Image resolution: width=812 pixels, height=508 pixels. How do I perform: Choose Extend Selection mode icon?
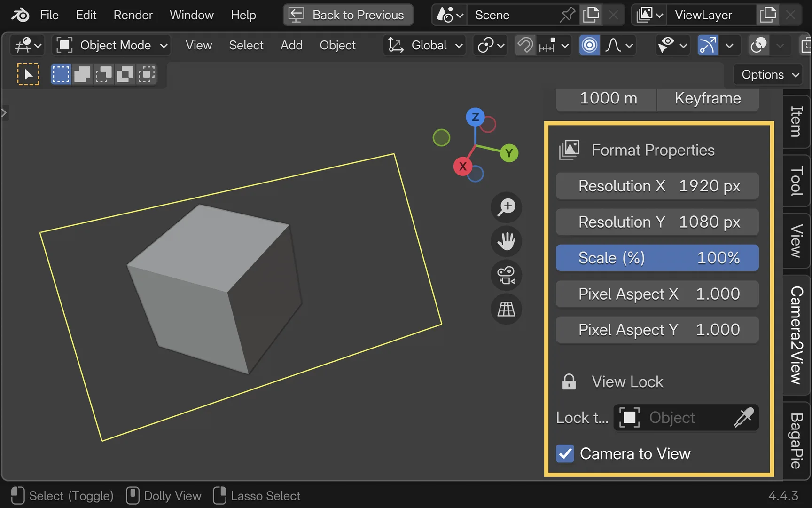click(x=82, y=74)
